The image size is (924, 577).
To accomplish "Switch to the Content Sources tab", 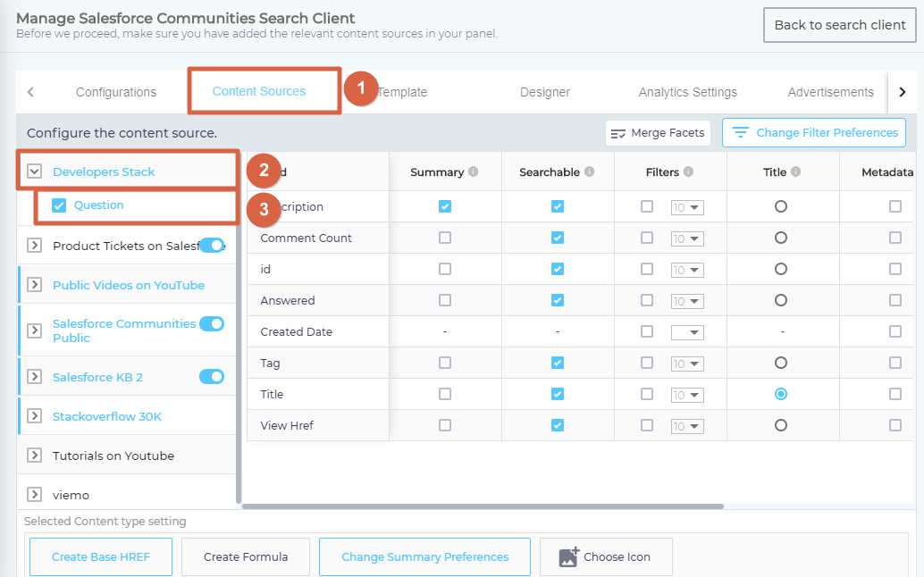I will [259, 91].
